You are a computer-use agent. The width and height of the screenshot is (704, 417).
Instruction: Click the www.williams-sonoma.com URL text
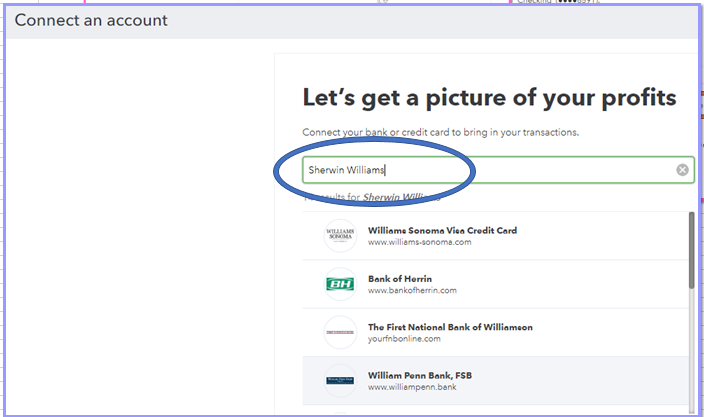[420, 242]
